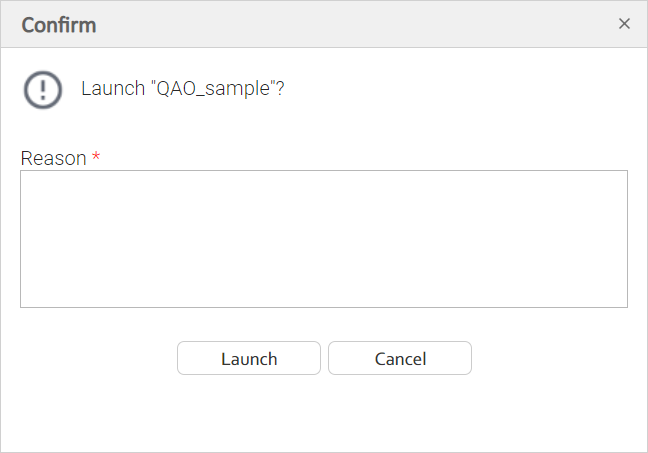648x453 pixels.
Task: Confirm launching QAO_sample
Action: click(x=249, y=359)
